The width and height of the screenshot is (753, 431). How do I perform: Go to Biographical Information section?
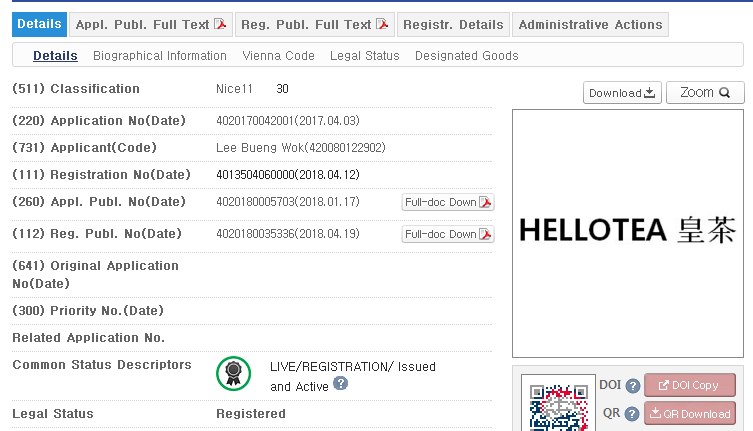[x=160, y=56]
